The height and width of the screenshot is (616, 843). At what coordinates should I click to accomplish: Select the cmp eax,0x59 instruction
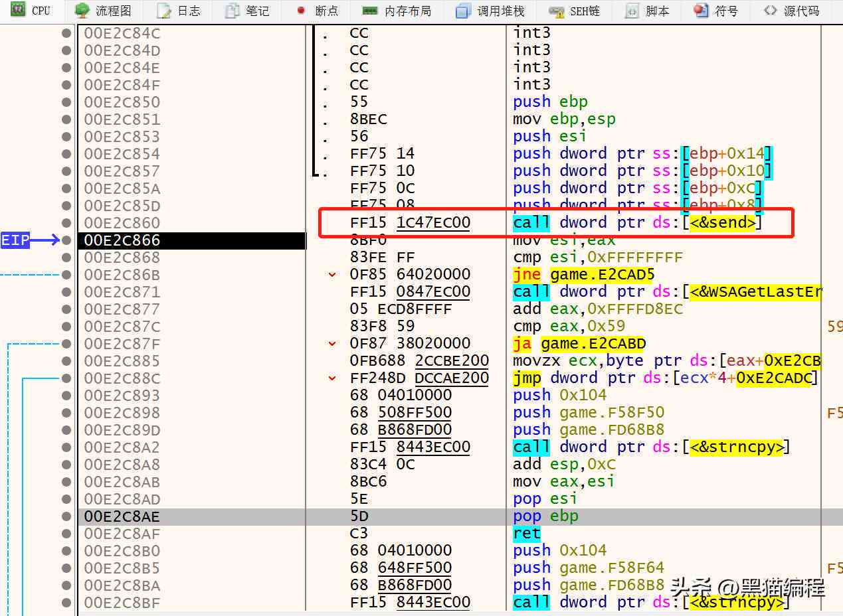[569, 327]
